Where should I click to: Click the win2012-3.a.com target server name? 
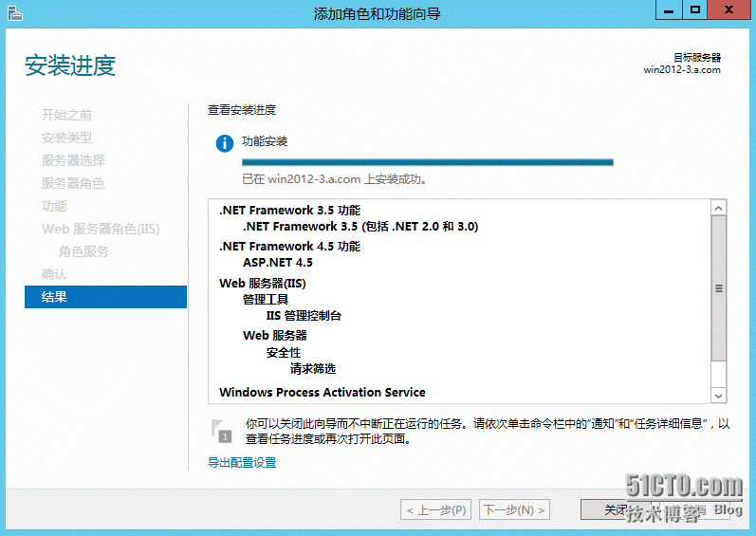pos(682,70)
